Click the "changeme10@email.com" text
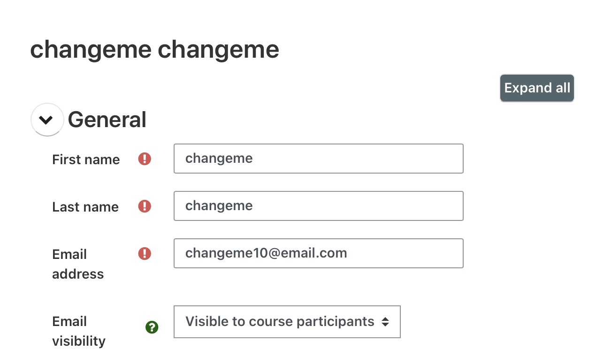 (266, 253)
